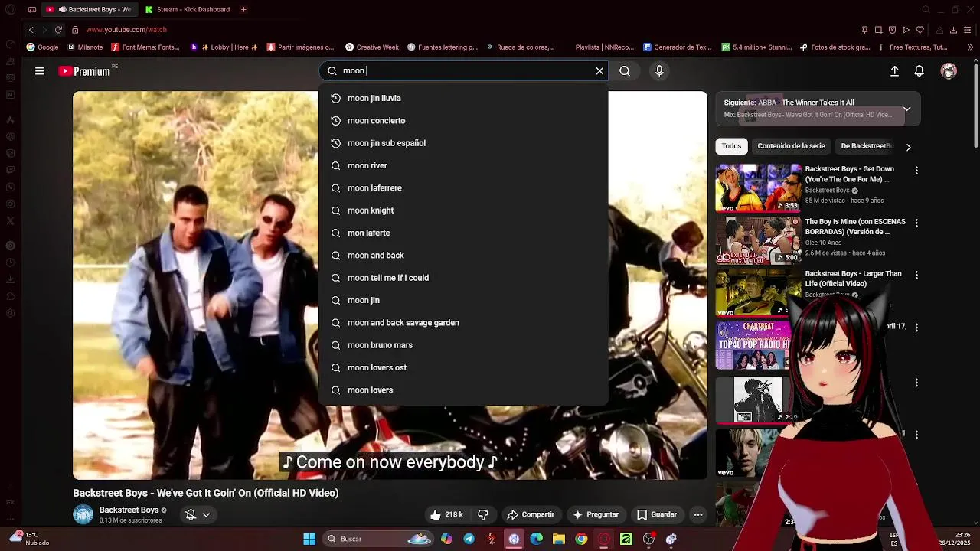Open a new browser tab with plus
980x551 pixels.
[x=243, y=9]
